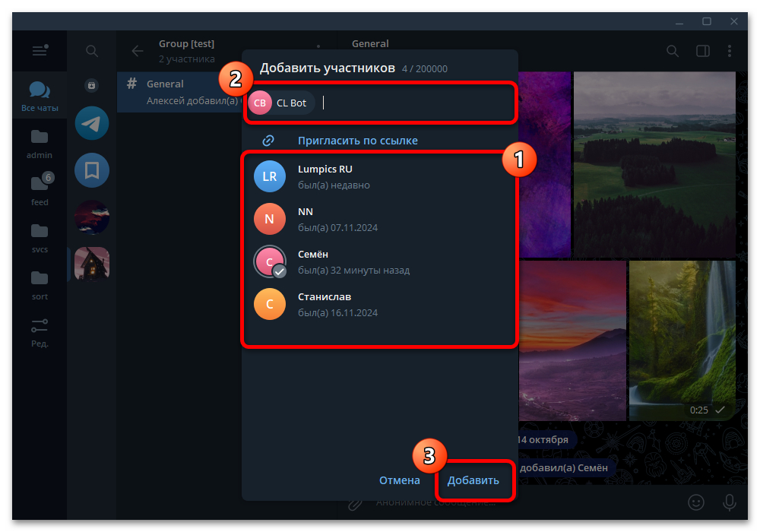Open the chat with the sunset clouds avatar
The width and height of the screenshot is (760, 532).
point(92,217)
